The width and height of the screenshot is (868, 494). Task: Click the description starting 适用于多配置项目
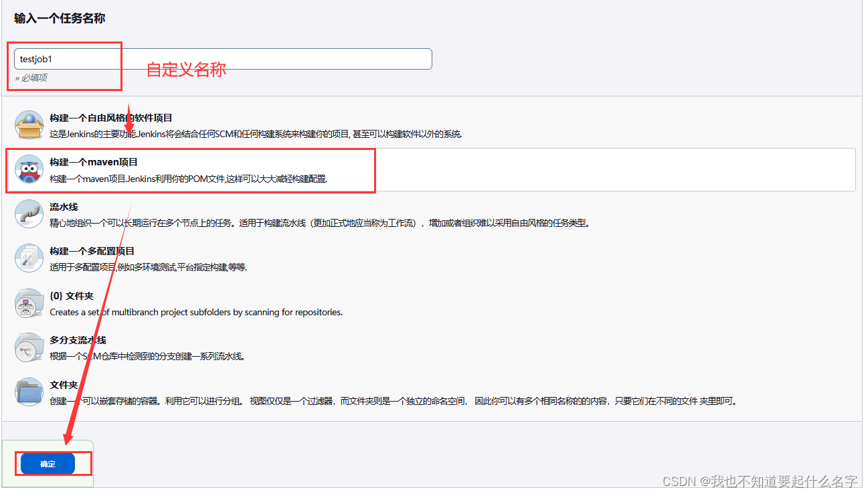click(x=149, y=267)
